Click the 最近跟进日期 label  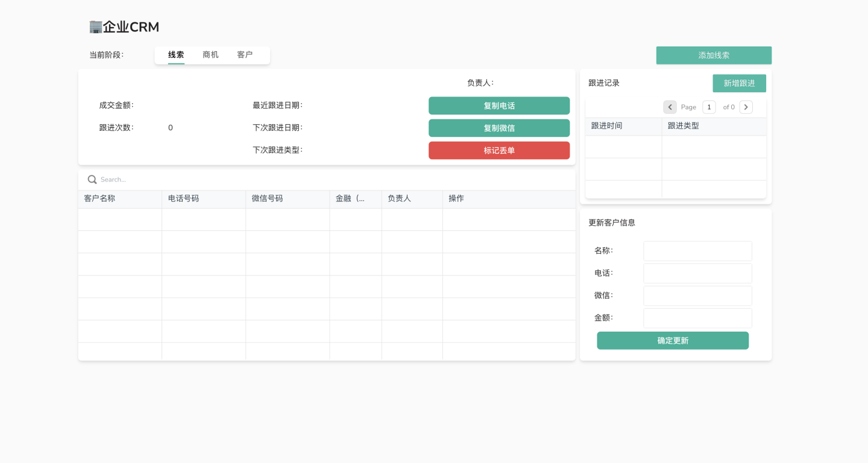(x=277, y=106)
